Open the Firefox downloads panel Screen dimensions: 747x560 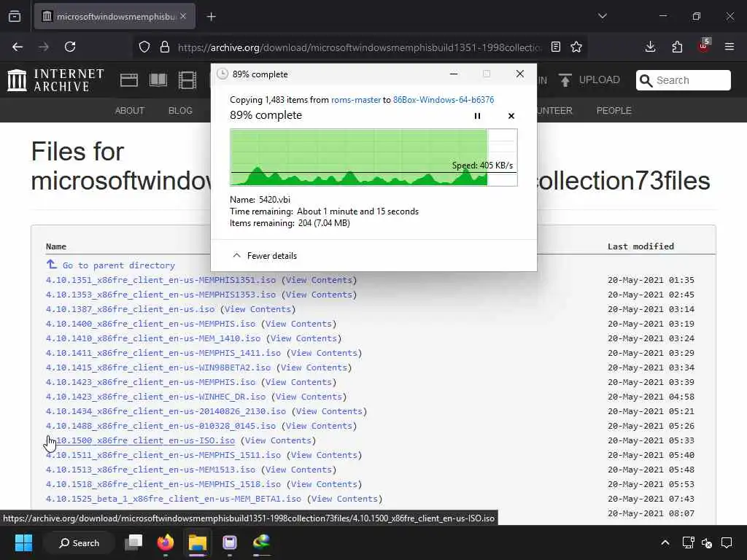(650, 47)
